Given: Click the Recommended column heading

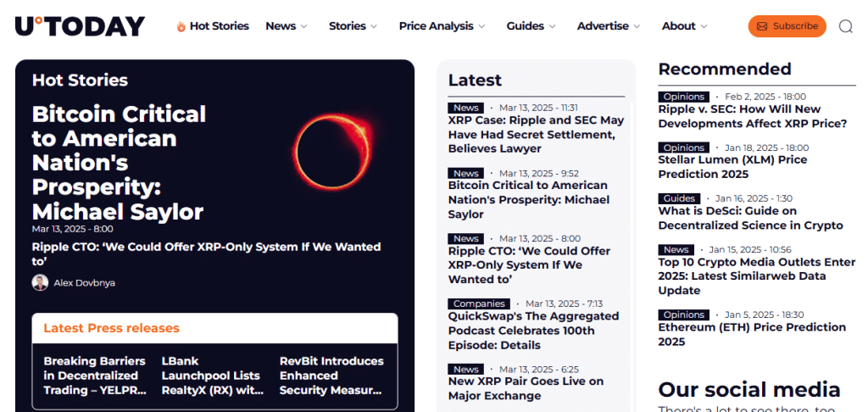Looking at the screenshot, I should (x=725, y=70).
